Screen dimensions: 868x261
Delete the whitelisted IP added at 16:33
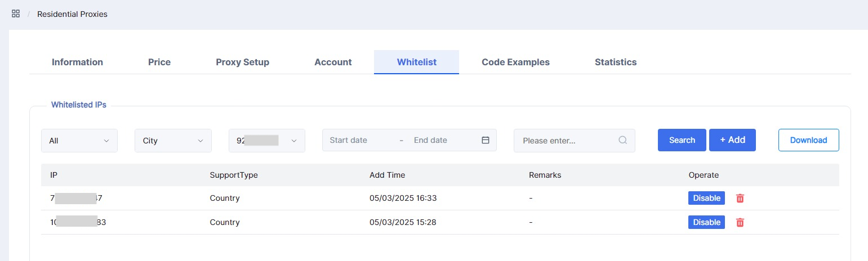click(740, 198)
